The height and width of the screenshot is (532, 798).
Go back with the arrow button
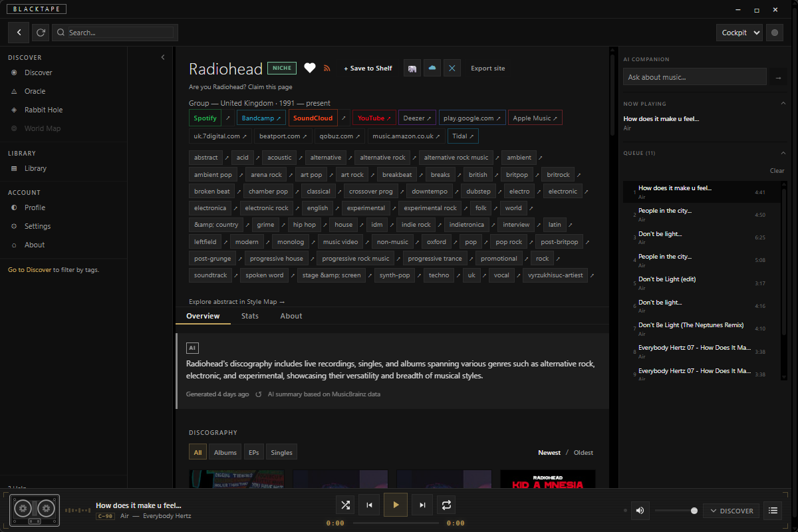19,32
